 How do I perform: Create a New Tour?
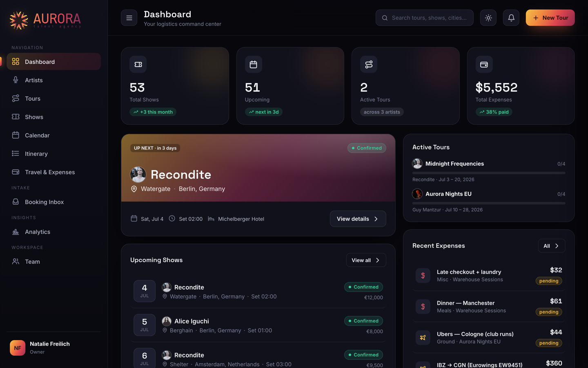coord(550,18)
